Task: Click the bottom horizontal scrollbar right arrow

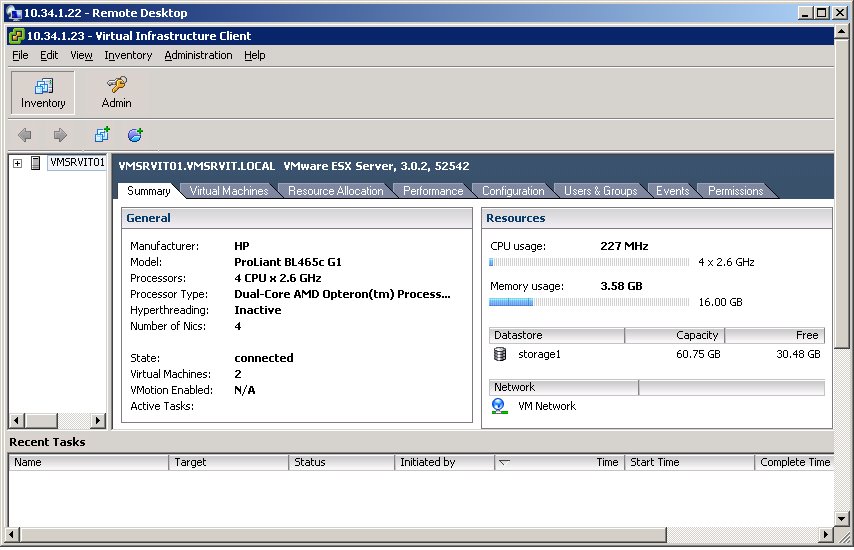Action: pos(826,535)
